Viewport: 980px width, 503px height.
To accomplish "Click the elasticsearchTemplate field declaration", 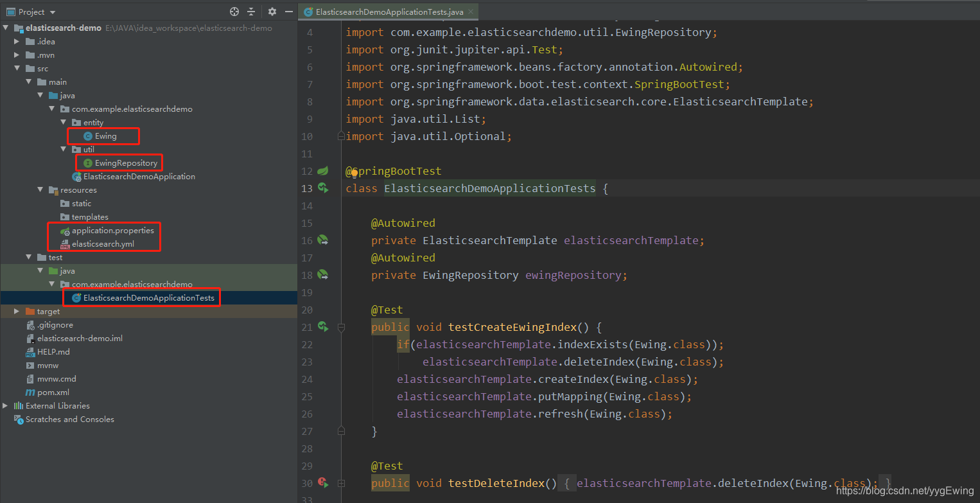I will coord(631,240).
